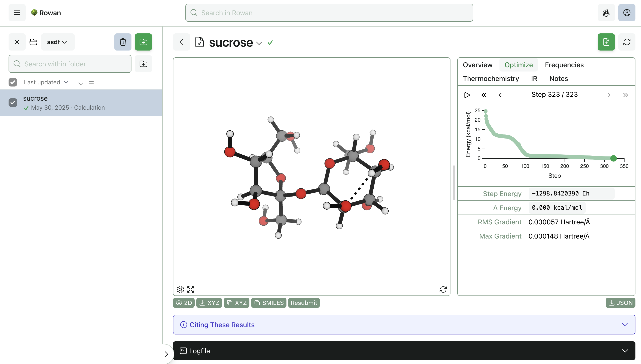Uncheck the sucrose calculation checkbox
The image size is (641, 364).
(13, 103)
